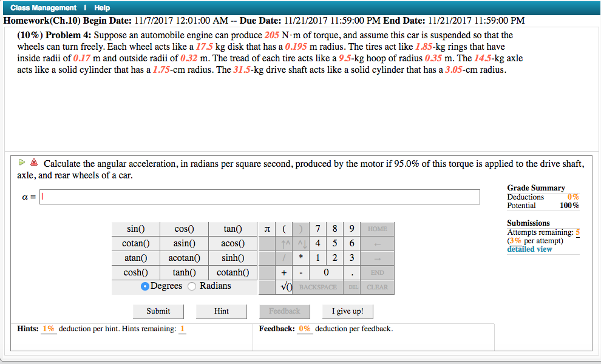
Task: Click the I give up! button
Action: point(347,311)
